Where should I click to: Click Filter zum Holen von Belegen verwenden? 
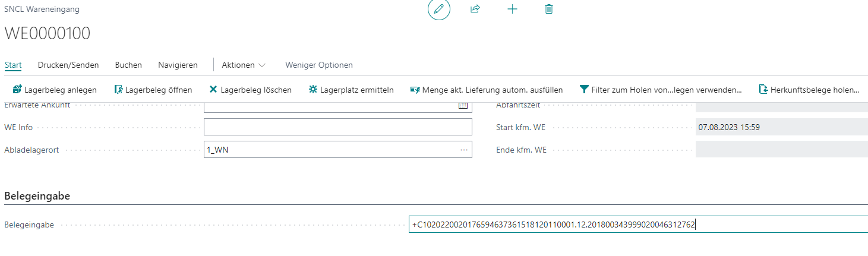click(x=661, y=90)
